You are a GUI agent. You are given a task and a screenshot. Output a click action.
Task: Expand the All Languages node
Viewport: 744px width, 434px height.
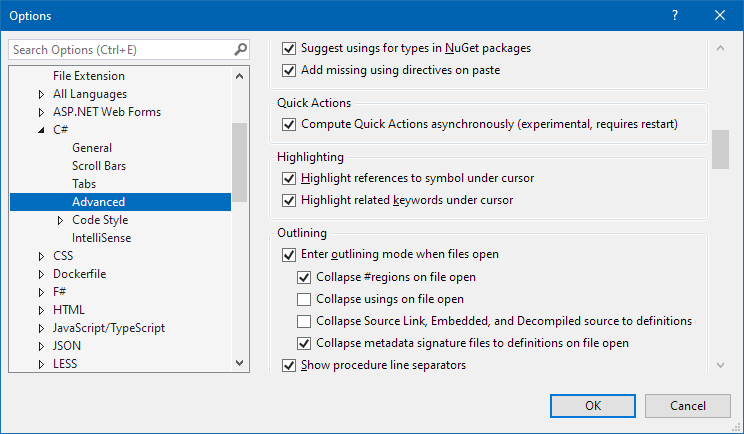41,94
